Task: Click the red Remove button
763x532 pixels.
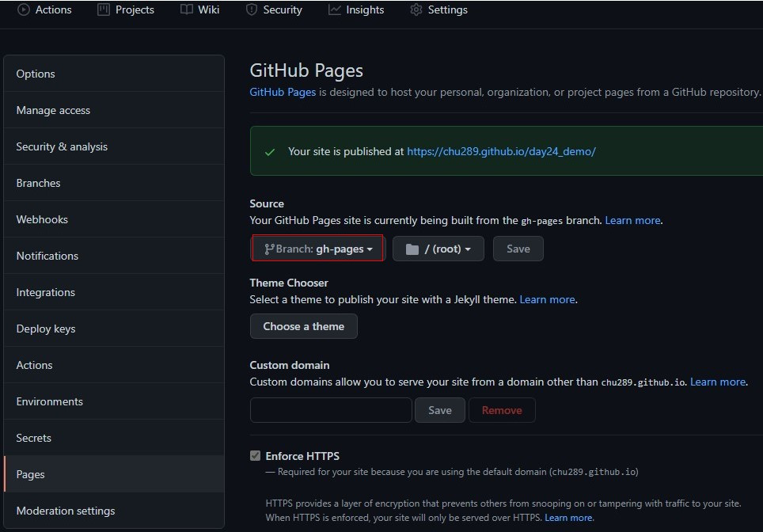Action: point(502,410)
